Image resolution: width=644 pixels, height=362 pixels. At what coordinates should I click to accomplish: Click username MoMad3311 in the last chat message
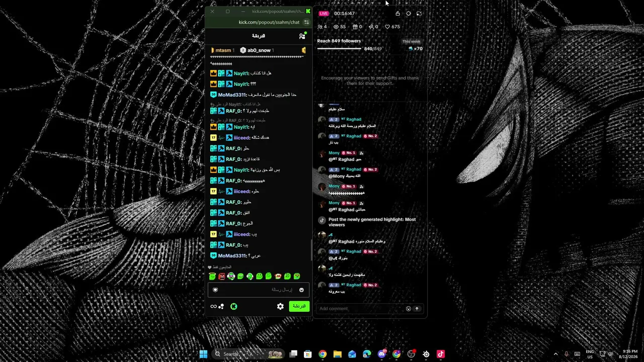point(232,255)
